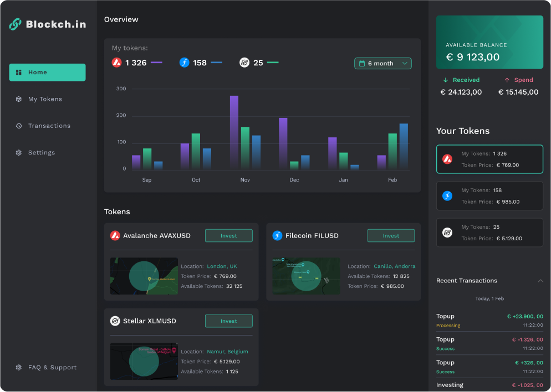Screen dimensions: 551x392
Task: Click the purple November bar in chart
Action: click(234, 132)
